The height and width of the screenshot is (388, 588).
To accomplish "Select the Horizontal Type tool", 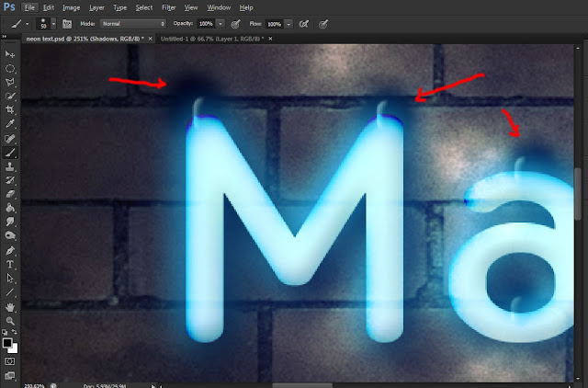I will pyautogui.click(x=10, y=265).
